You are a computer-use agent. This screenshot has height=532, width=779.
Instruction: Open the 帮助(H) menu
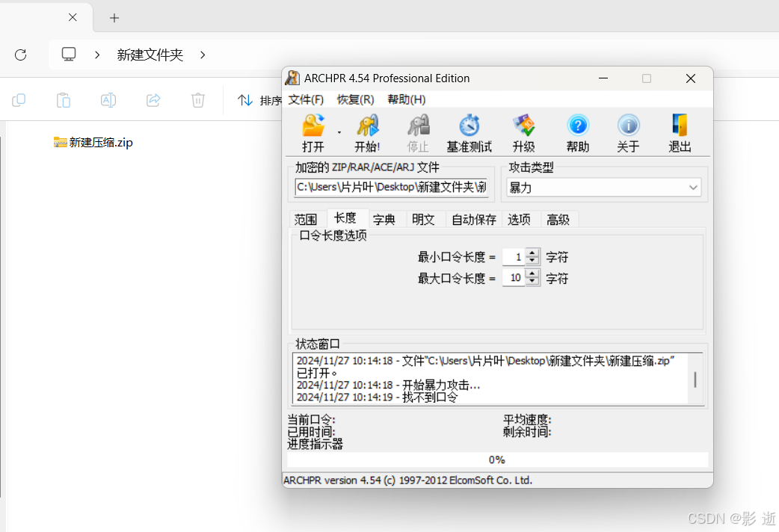coord(407,100)
